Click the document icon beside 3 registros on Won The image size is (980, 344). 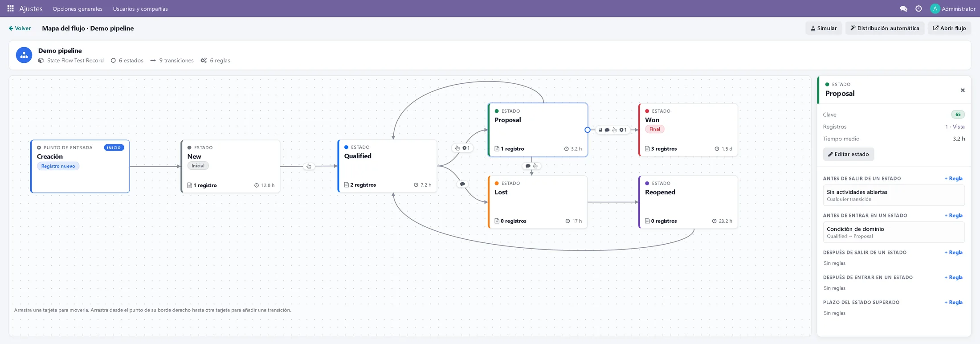[647, 149]
